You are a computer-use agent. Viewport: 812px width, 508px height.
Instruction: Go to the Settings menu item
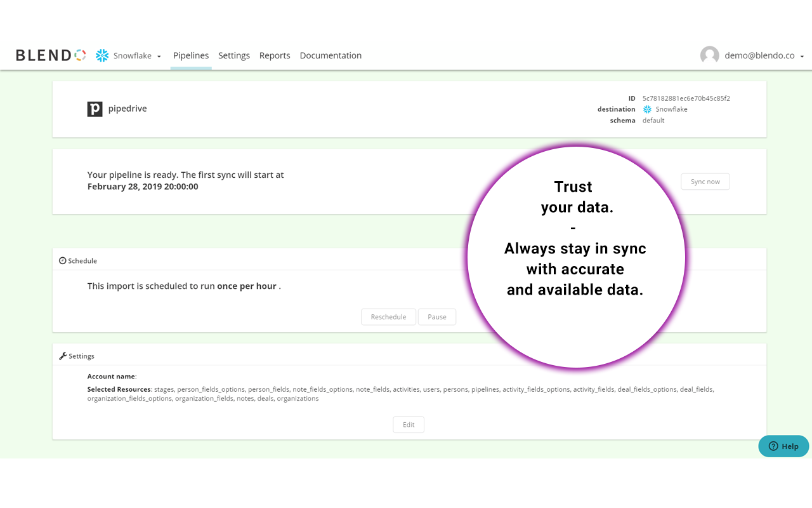click(234, 55)
